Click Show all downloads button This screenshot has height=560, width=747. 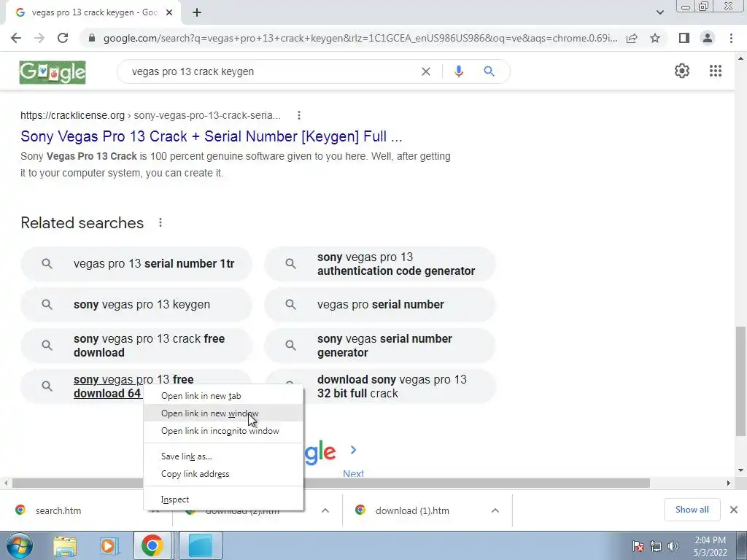692,510
